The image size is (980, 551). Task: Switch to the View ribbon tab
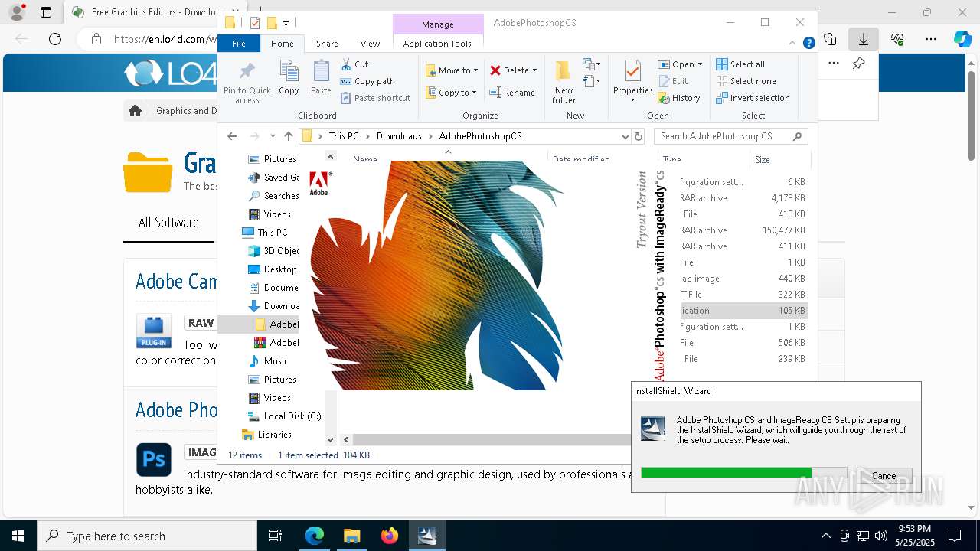[370, 44]
